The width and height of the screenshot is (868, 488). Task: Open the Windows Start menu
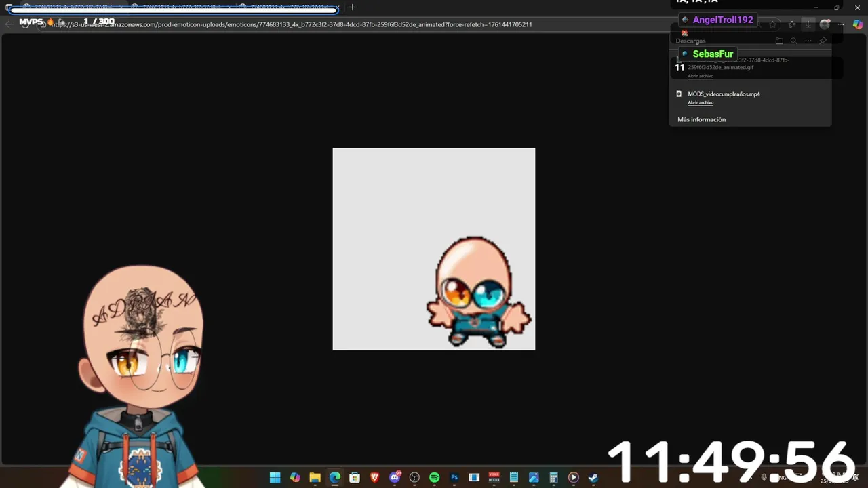(x=275, y=477)
